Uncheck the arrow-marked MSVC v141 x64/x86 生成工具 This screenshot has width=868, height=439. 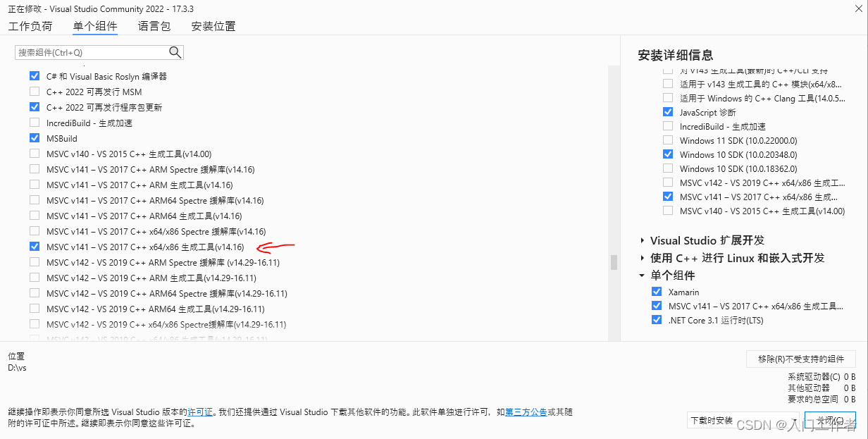point(34,247)
